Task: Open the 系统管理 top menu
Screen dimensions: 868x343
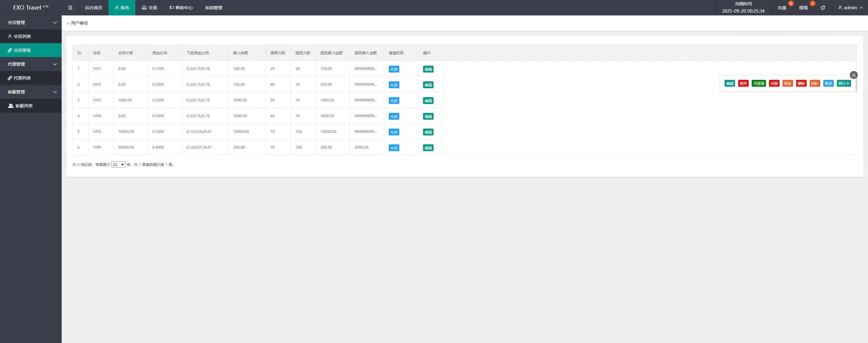Action: tap(214, 7)
